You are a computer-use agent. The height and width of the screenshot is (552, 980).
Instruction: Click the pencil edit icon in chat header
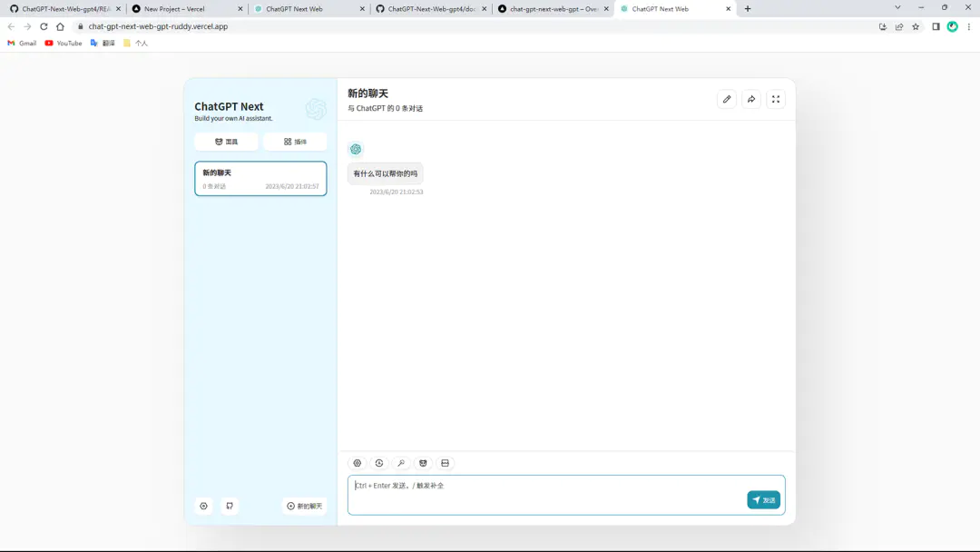click(x=726, y=99)
